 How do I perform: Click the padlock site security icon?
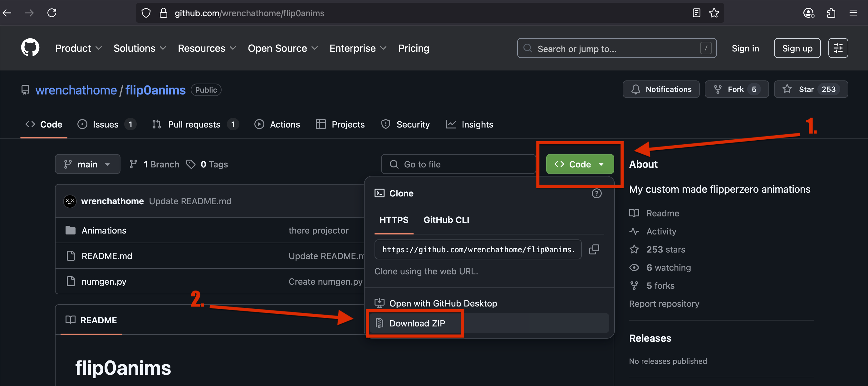tap(164, 13)
